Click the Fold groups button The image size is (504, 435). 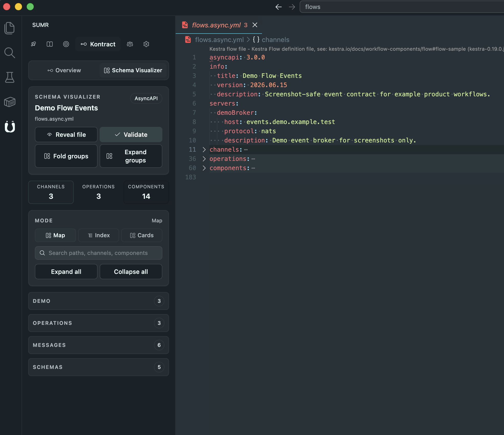coord(66,156)
